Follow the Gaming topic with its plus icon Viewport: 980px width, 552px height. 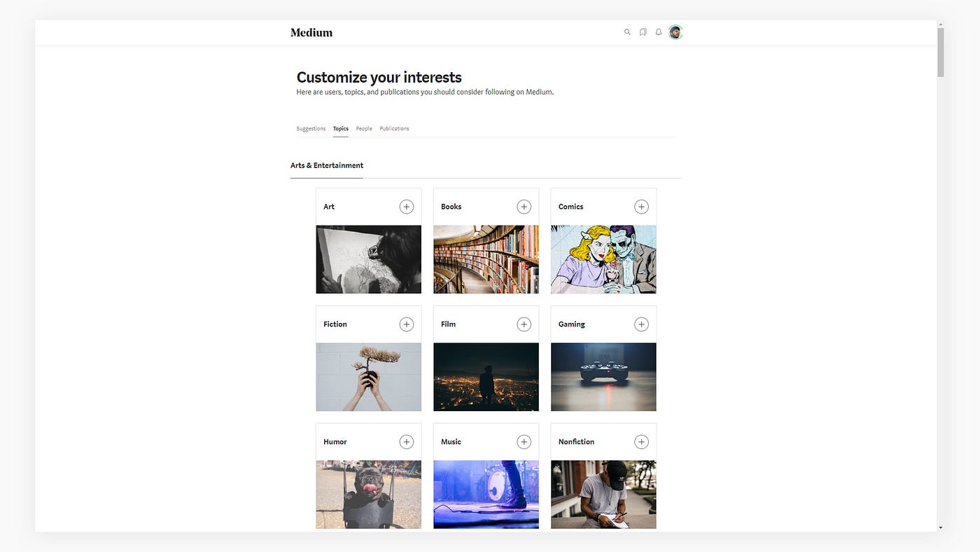641,324
